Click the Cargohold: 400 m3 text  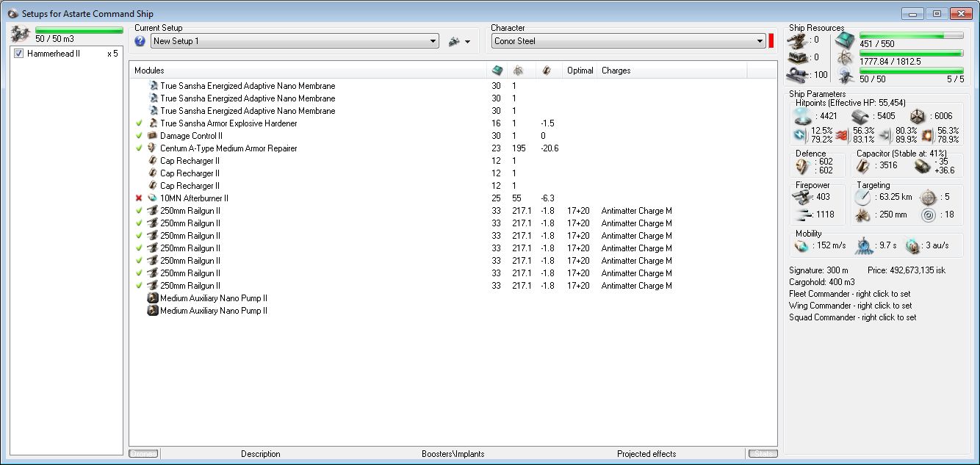pyautogui.click(x=822, y=282)
